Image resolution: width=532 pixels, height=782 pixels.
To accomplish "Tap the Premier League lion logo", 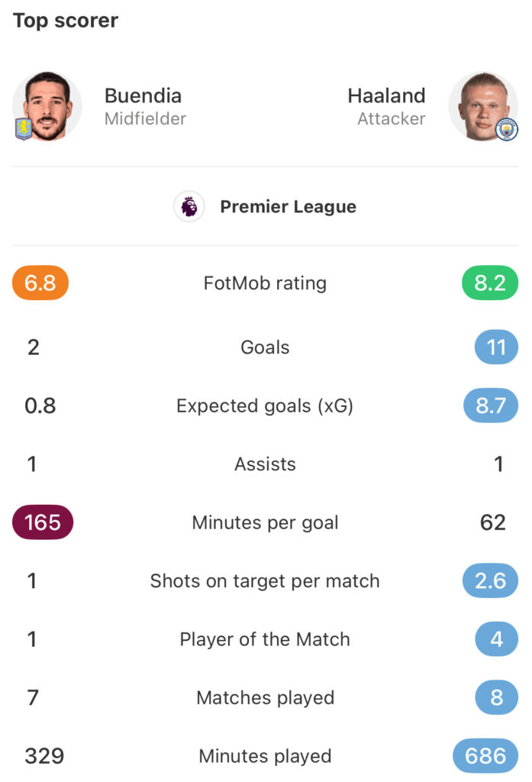I will [x=189, y=207].
